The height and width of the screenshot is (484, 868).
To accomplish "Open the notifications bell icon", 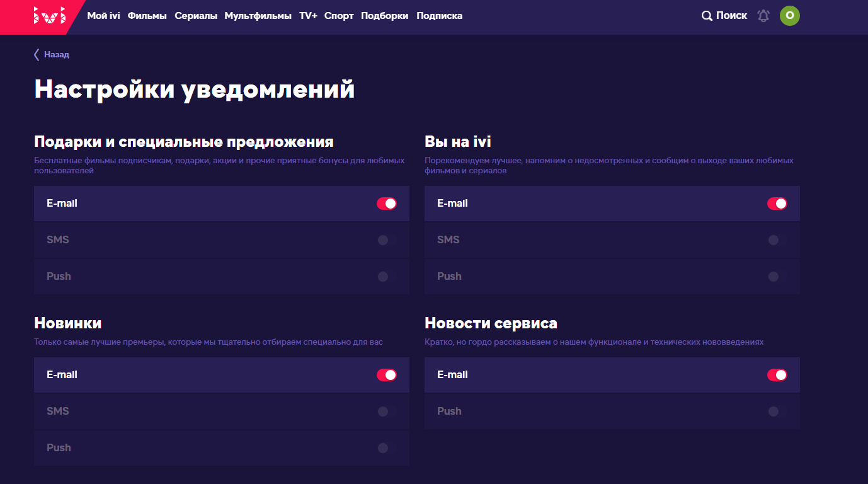I will 763,16.
